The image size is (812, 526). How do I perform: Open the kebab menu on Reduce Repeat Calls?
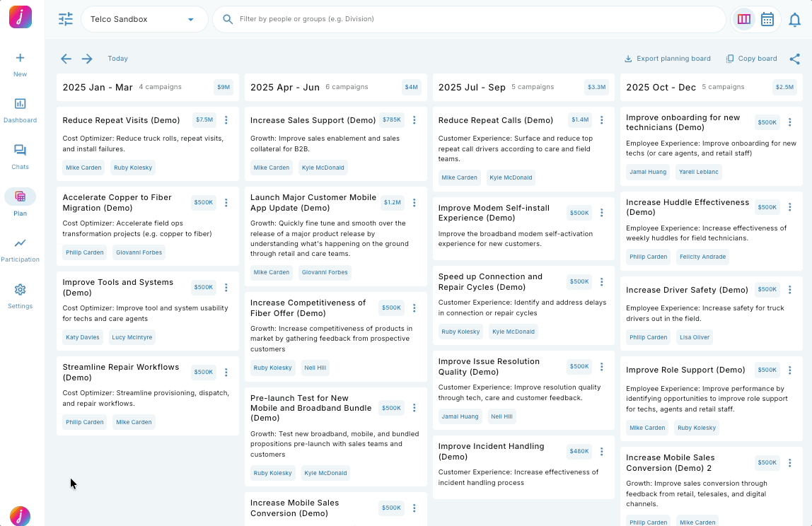point(602,120)
